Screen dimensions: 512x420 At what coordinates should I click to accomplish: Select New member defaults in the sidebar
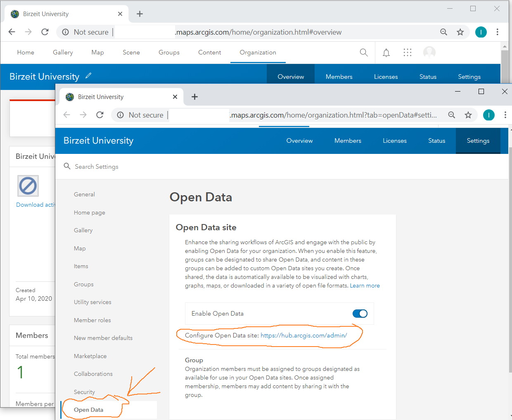pos(103,338)
